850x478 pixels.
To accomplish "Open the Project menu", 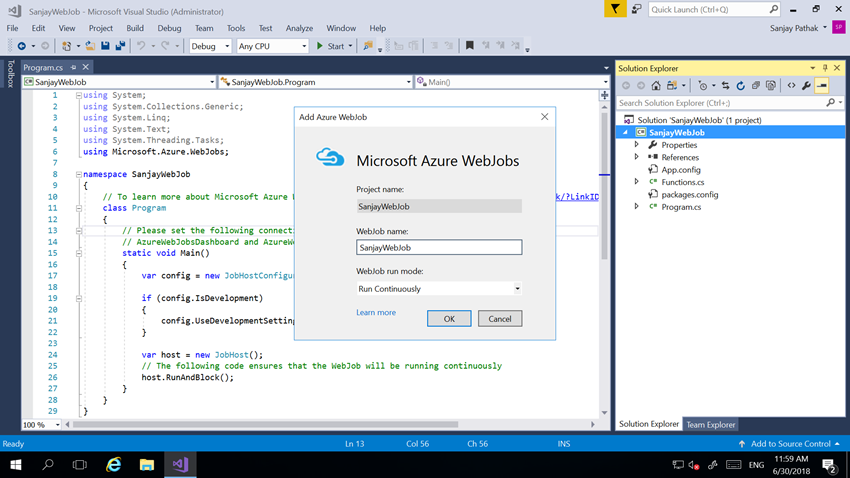I will point(101,28).
